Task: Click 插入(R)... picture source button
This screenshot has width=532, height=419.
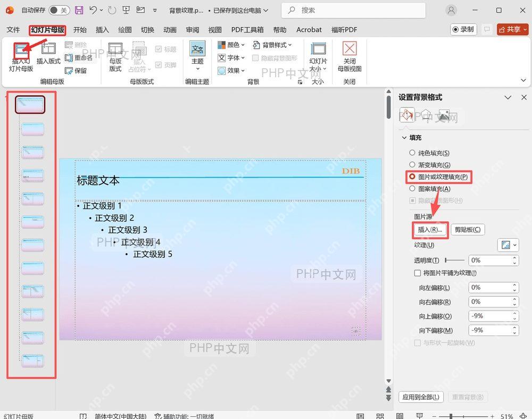Action: [430, 230]
